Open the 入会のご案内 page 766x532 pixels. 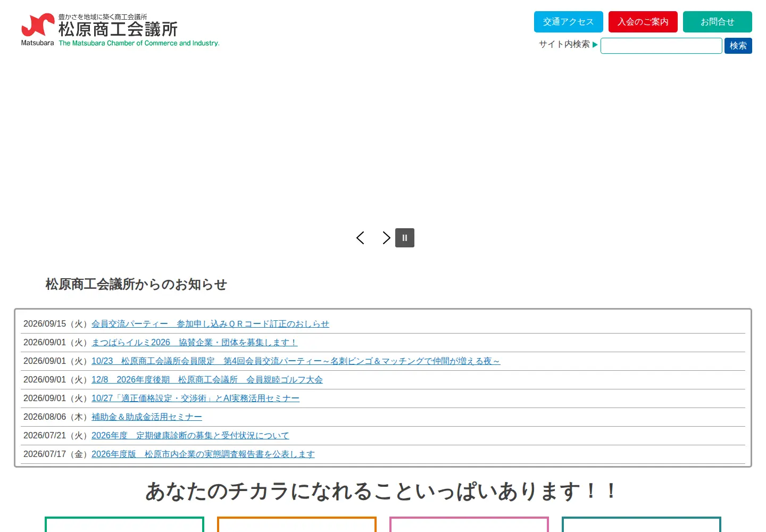point(643,22)
